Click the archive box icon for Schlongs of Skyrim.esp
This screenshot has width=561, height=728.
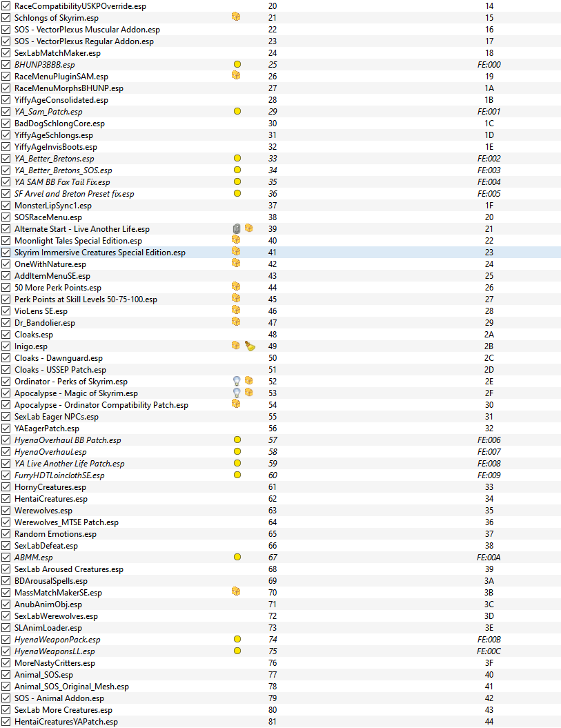click(236, 17)
